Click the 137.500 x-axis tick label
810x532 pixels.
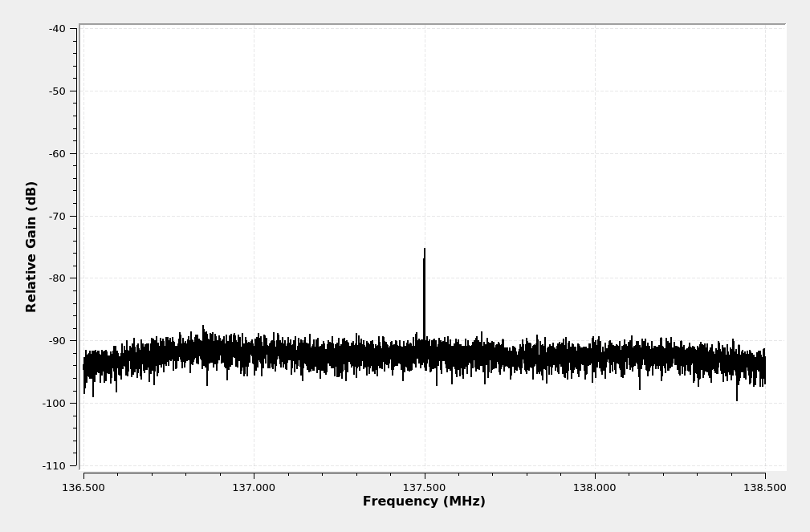(424, 487)
